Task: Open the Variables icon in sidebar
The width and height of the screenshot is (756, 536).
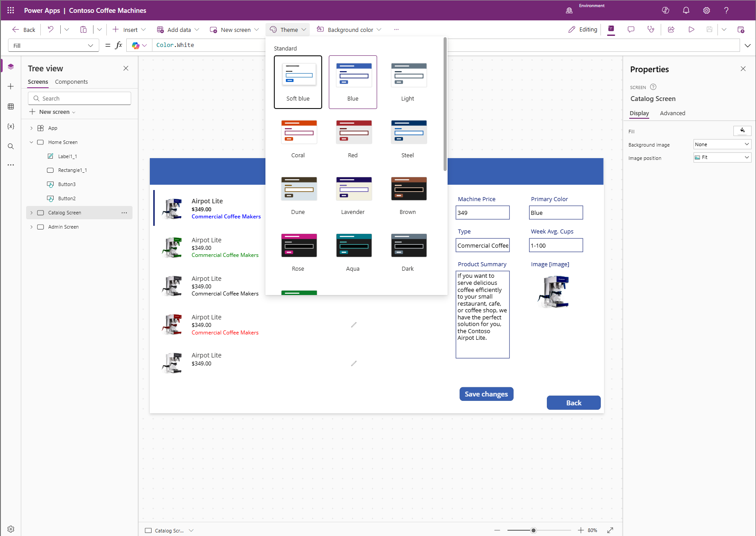Action: tap(11, 126)
